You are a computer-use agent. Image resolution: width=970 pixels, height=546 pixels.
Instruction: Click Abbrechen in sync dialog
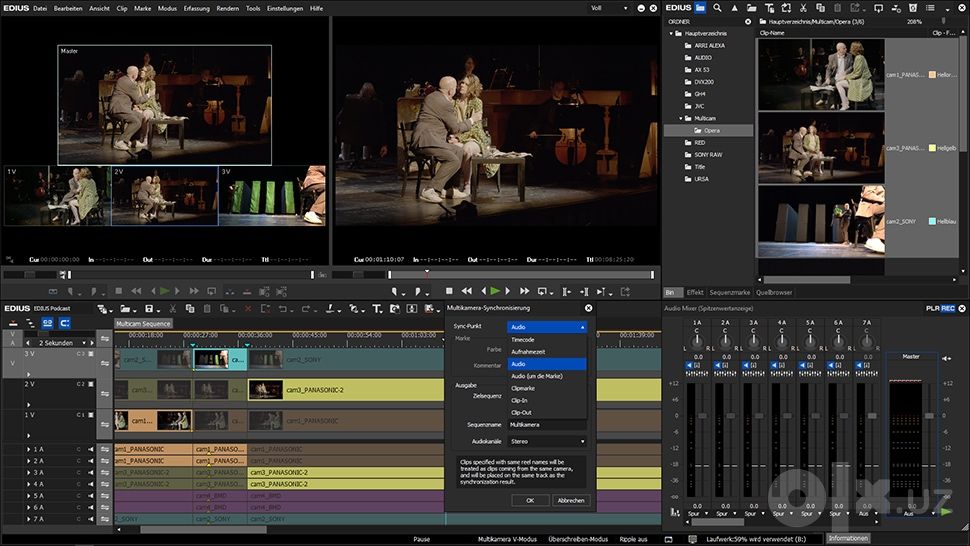coord(570,500)
